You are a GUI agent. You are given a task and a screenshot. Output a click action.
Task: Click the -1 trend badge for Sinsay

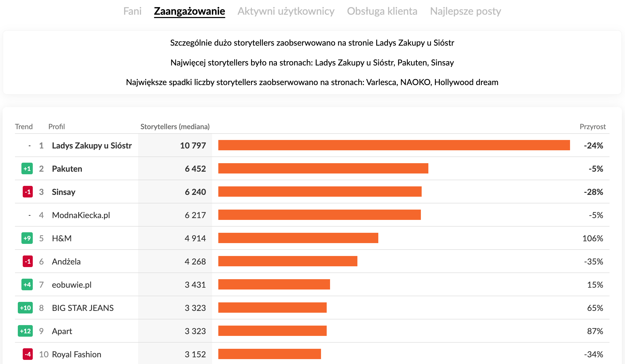[28, 192]
